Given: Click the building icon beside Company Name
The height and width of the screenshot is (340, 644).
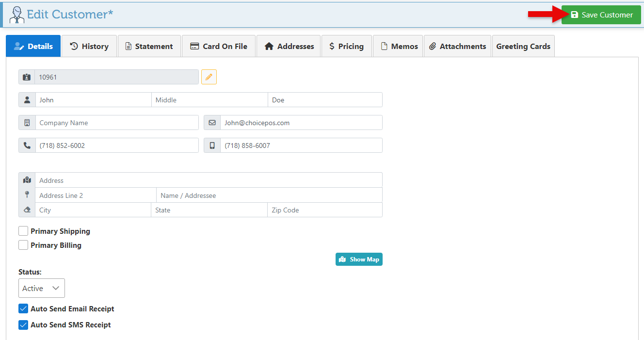Looking at the screenshot, I should 27,123.
